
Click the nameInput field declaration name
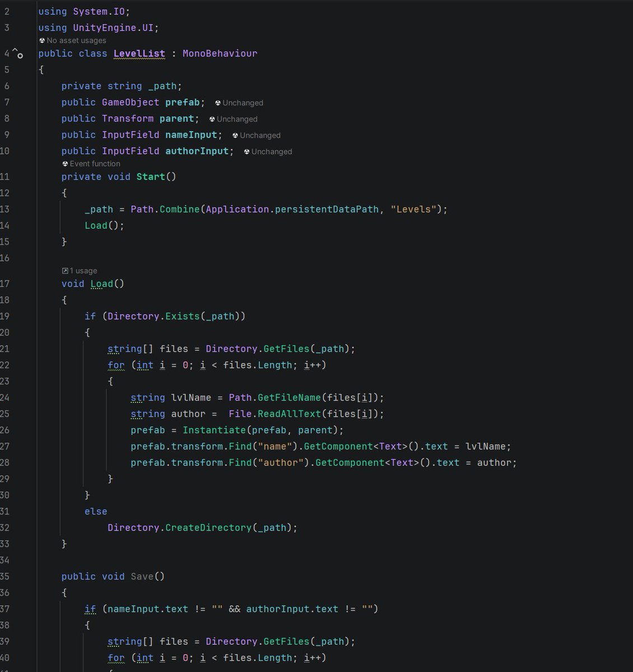point(191,135)
